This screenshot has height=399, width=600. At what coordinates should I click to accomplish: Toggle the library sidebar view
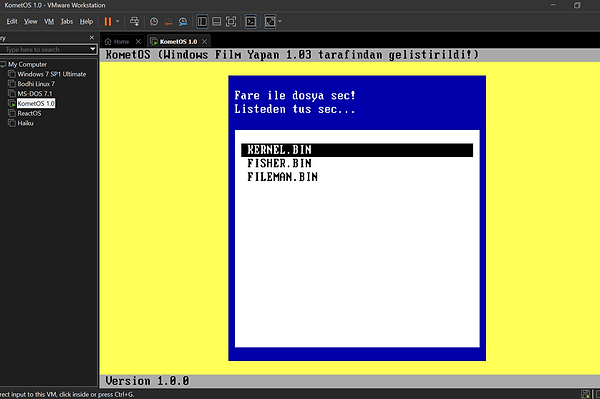click(x=202, y=21)
